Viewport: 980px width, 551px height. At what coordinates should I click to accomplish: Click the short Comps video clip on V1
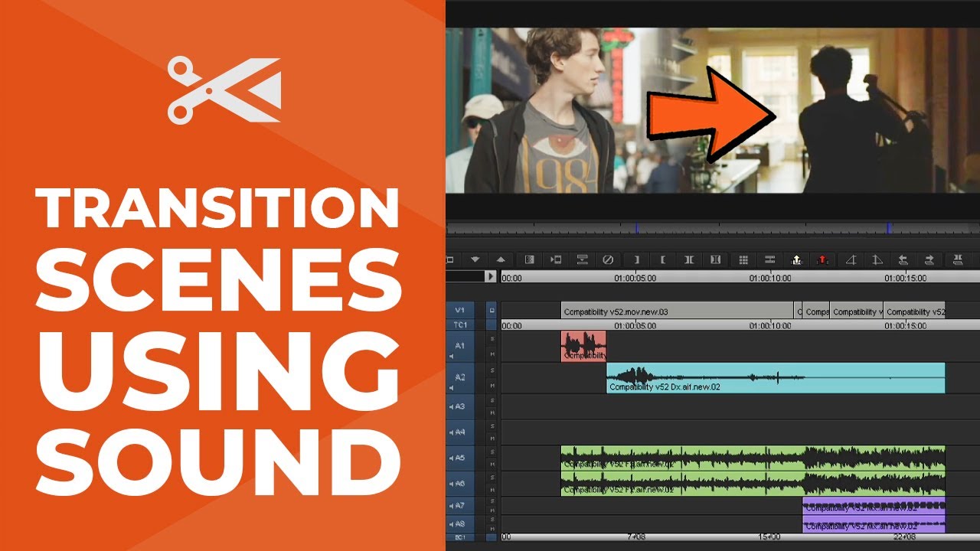[x=816, y=310]
